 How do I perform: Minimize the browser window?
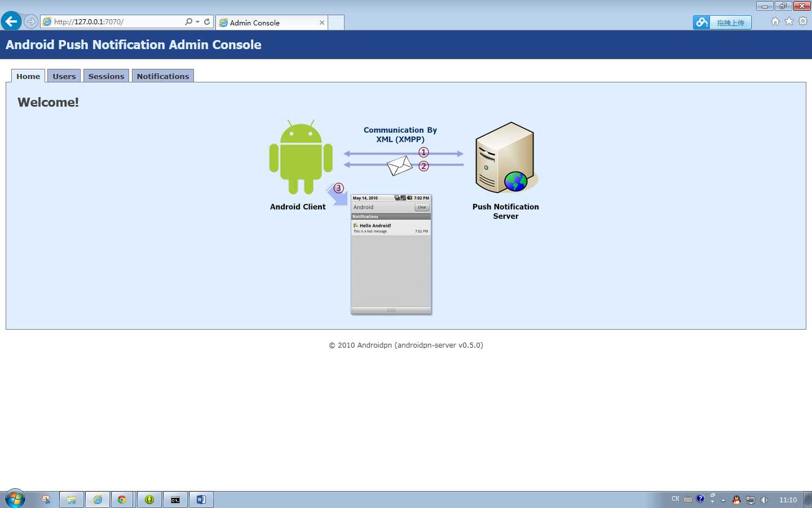(765, 6)
